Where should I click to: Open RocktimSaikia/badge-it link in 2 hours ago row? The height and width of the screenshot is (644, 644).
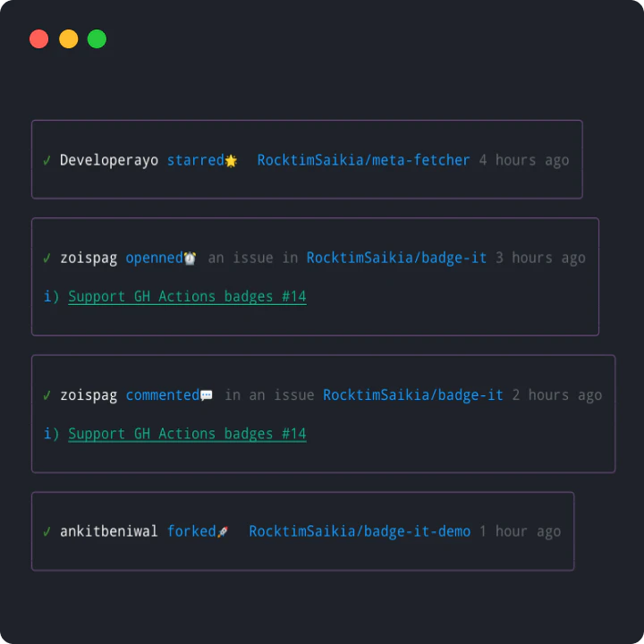click(x=413, y=395)
